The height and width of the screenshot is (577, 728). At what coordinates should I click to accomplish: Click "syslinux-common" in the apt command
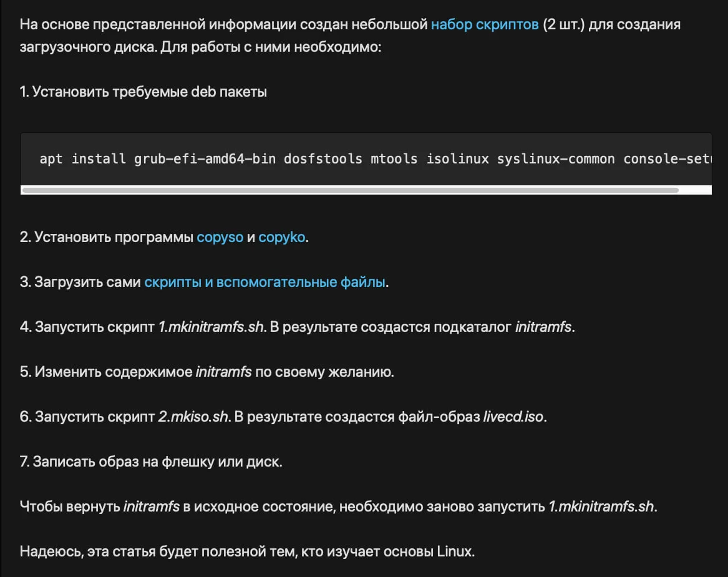pos(555,159)
